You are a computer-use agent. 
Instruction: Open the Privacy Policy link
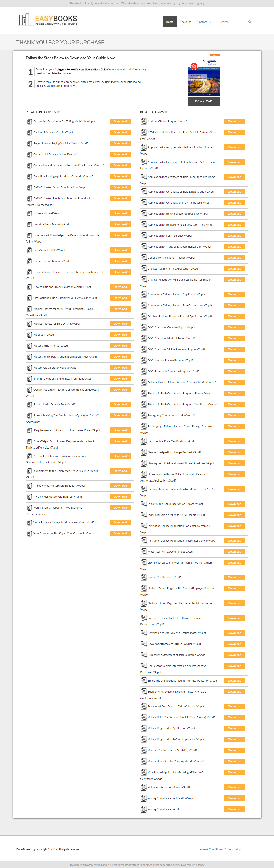pos(232,849)
